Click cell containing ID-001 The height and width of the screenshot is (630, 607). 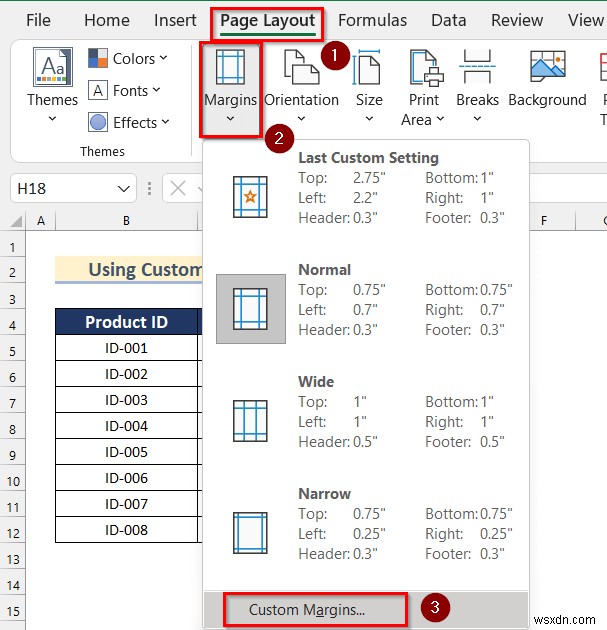tap(126, 348)
